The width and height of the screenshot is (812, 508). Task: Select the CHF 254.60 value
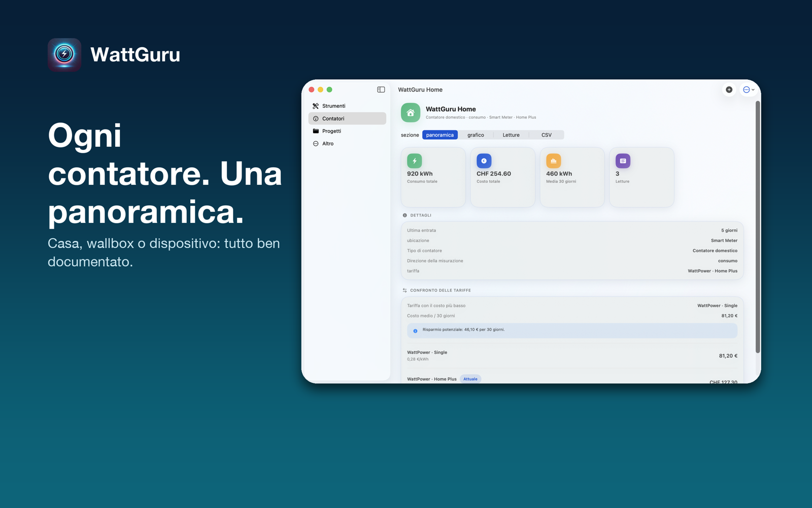coord(494,174)
